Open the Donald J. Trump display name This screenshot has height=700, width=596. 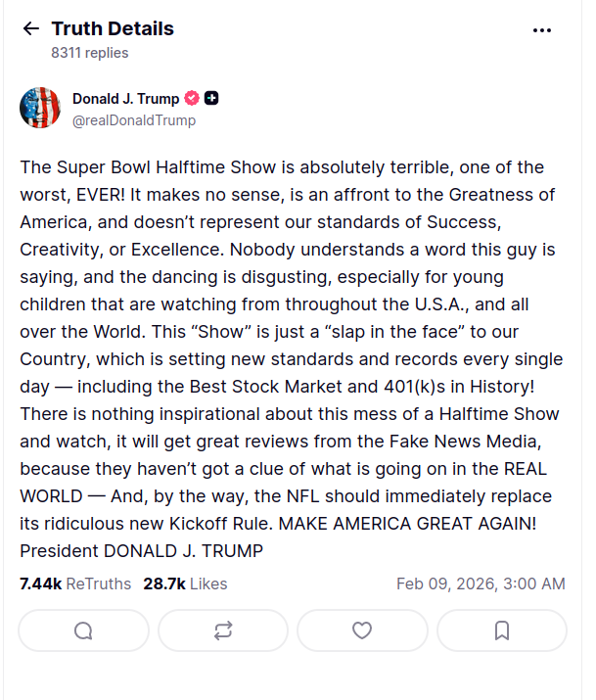(125, 98)
